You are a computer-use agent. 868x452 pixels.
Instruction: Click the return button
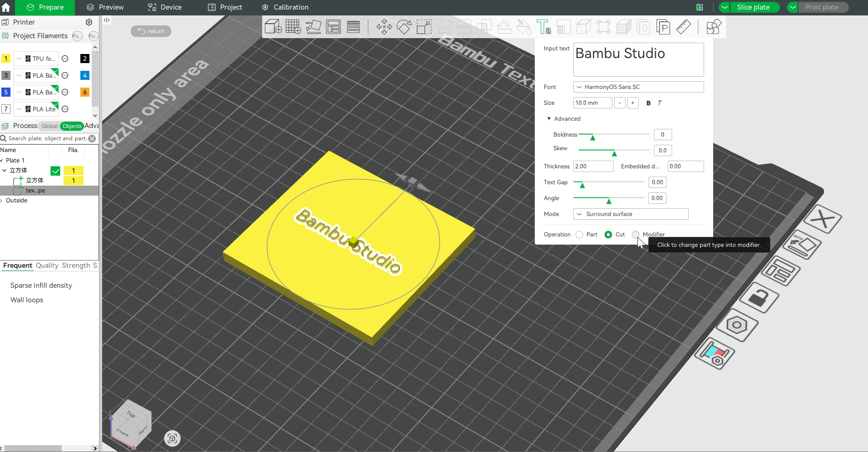[x=151, y=31]
